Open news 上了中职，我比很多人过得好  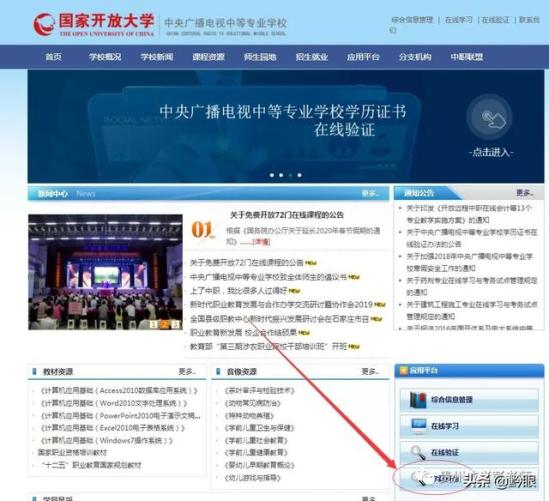click(x=238, y=291)
